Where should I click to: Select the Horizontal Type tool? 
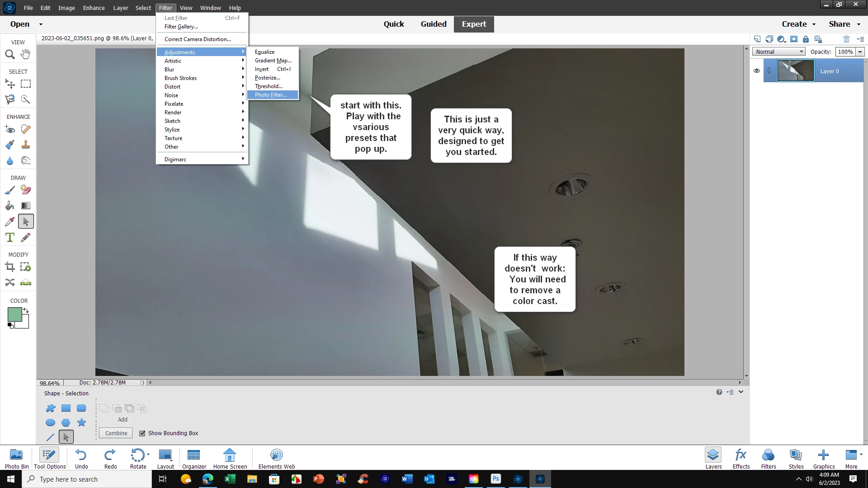pos(9,238)
